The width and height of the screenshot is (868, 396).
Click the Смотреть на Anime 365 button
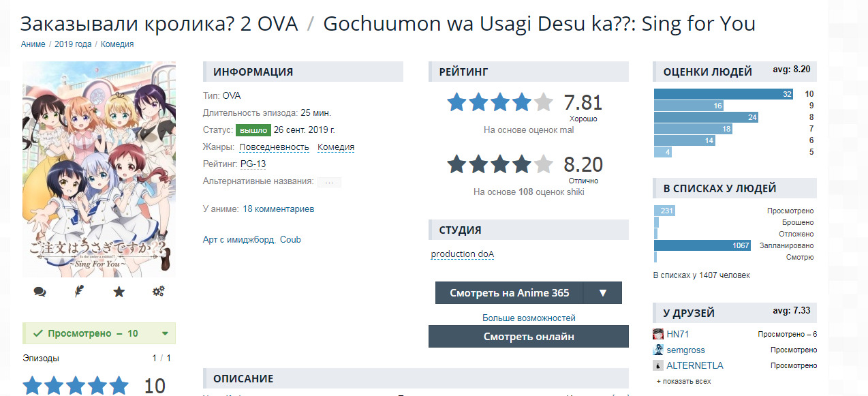pos(509,293)
